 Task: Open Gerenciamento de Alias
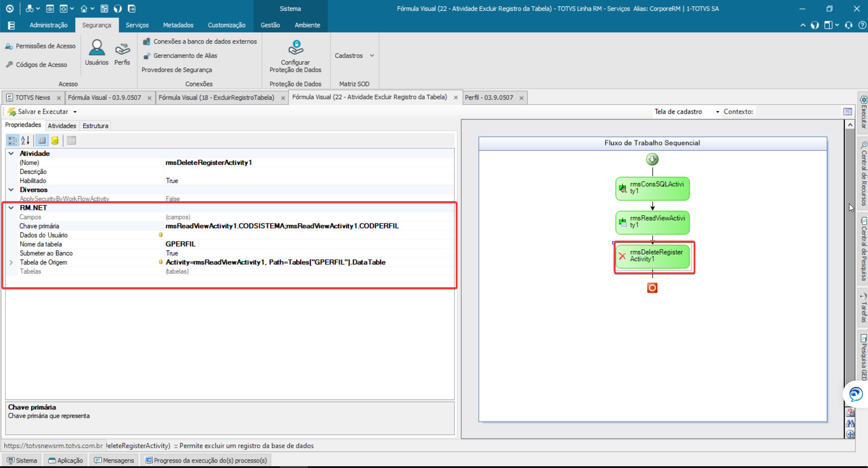[x=180, y=56]
